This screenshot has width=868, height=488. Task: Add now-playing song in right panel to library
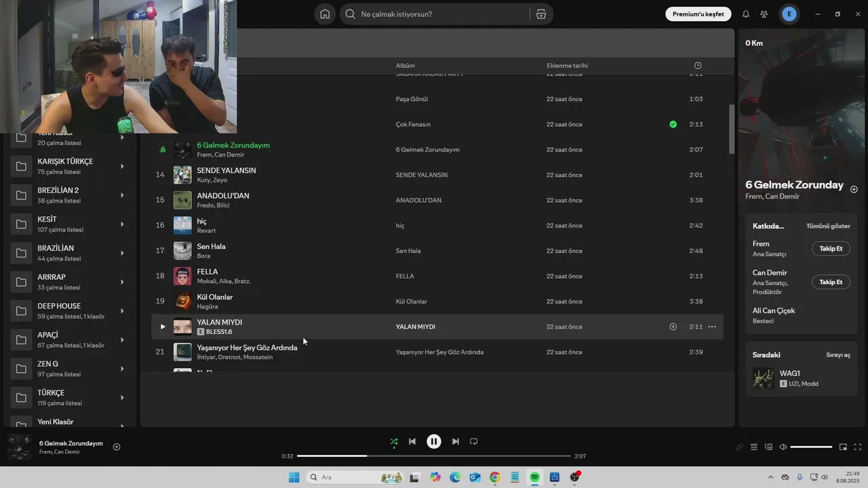pos(854,189)
